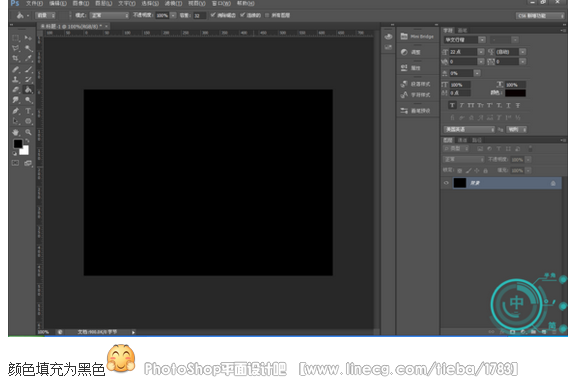Open the 编辑(E) menu
This screenshot has height=386, width=568.
(x=58, y=3)
